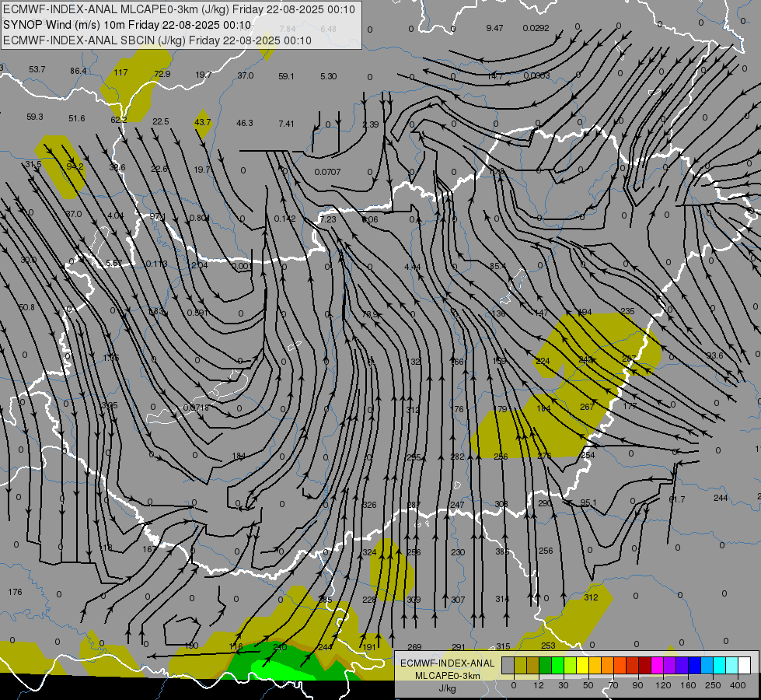Select the pure blue swatch in the legend
Image resolution: width=761 pixels, height=700 pixels.
(694, 665)
